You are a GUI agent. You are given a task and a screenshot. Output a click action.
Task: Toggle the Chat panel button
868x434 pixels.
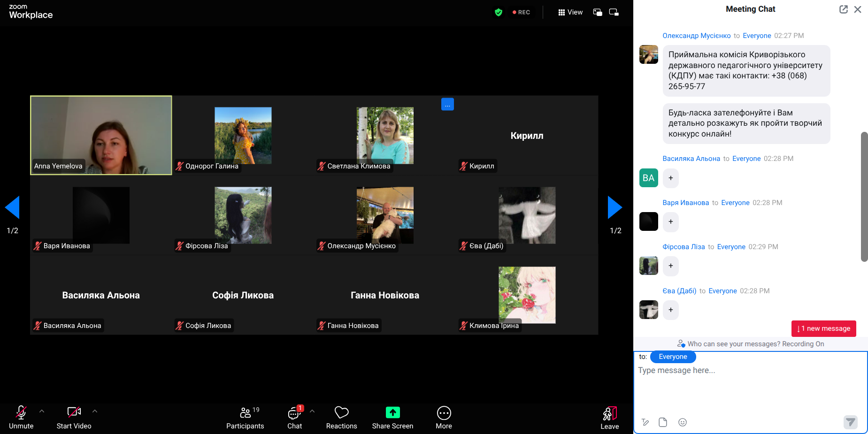pyautogui.click(x=294, y=413)
